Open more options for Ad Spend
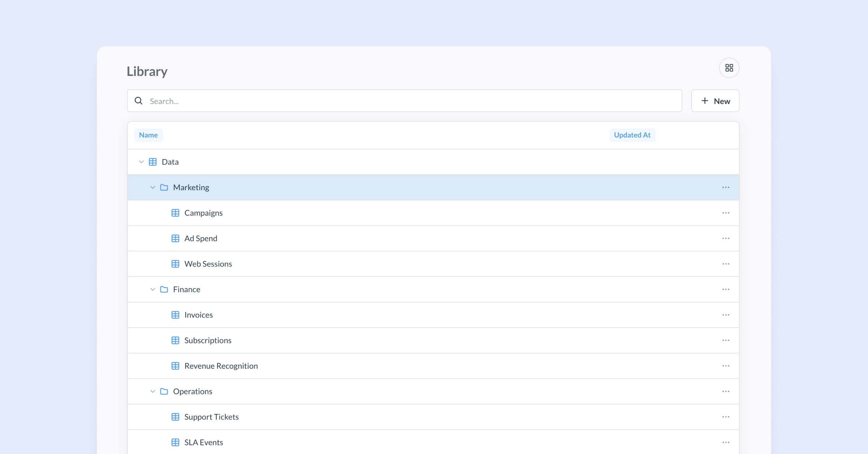Screen dimensions: 868x454 click(x=726, y=239)
